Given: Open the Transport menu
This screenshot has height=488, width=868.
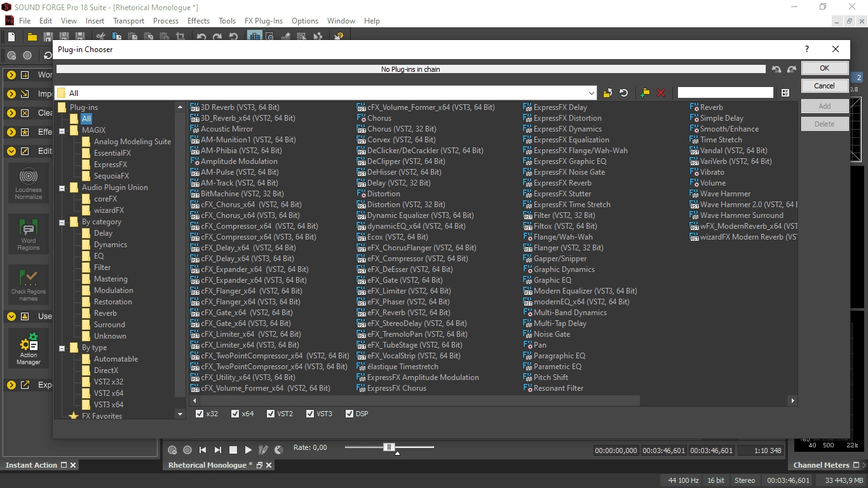Looking at the screenshot, I should coord(128,20).
